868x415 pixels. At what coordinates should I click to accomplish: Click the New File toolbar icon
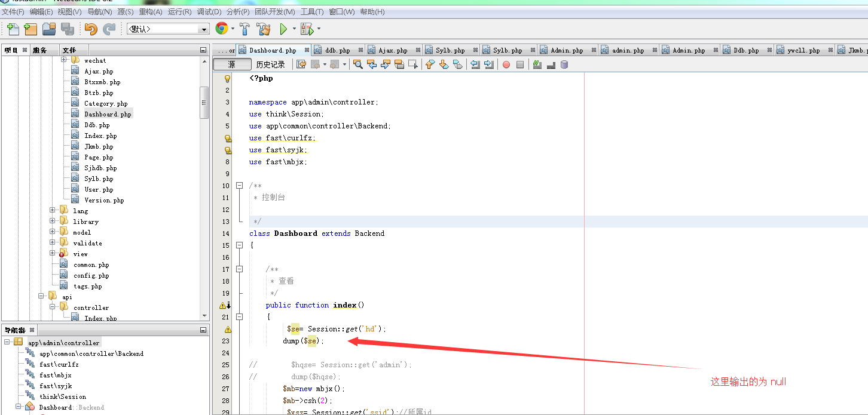[13, 29]
